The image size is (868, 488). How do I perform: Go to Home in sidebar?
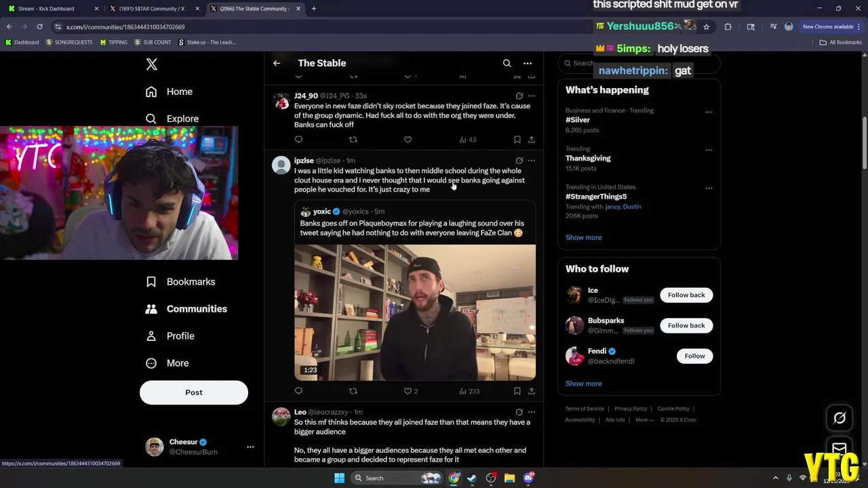pos(170,91)
